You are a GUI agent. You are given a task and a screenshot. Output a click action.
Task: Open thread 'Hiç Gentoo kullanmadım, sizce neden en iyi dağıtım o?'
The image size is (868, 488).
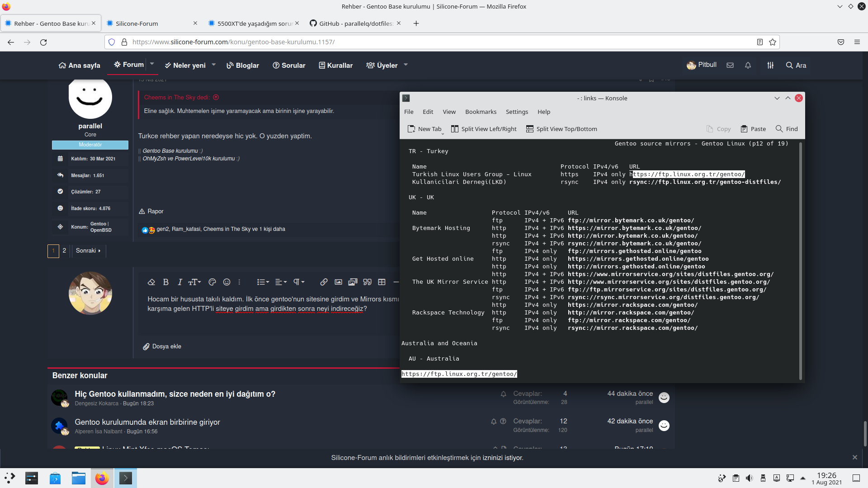[175, 394]
